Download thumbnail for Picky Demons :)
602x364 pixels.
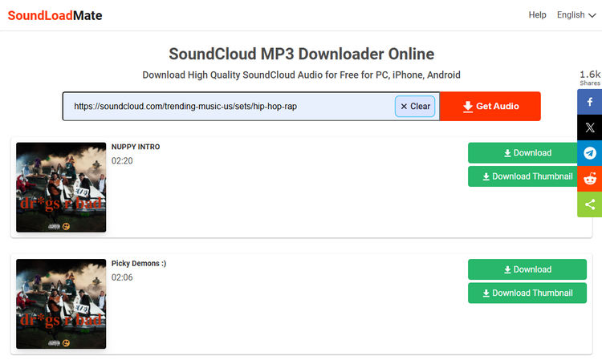click(x=527, y=293)
